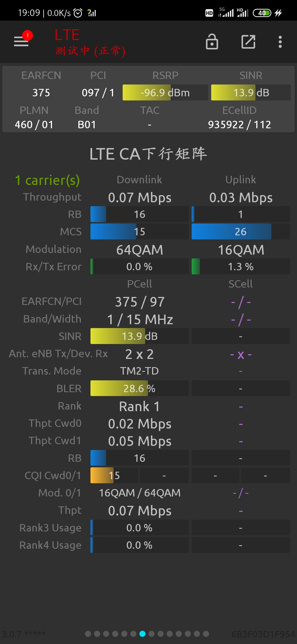Tap the top SINR 13.9 dB bar
The width and height of the screenshot is (297, 644).
251,92
